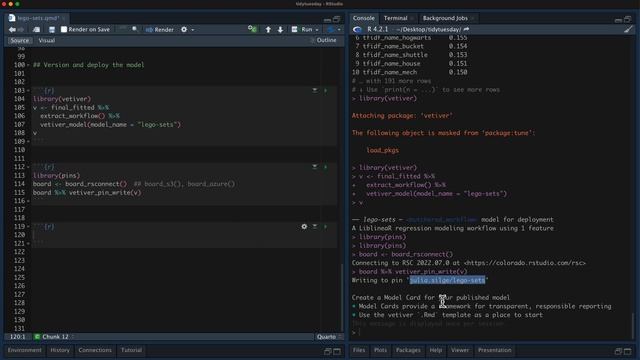The height and width of the screenshot is (360, 640).
Task: Clear console with broom icon
Action: point(628,29)
